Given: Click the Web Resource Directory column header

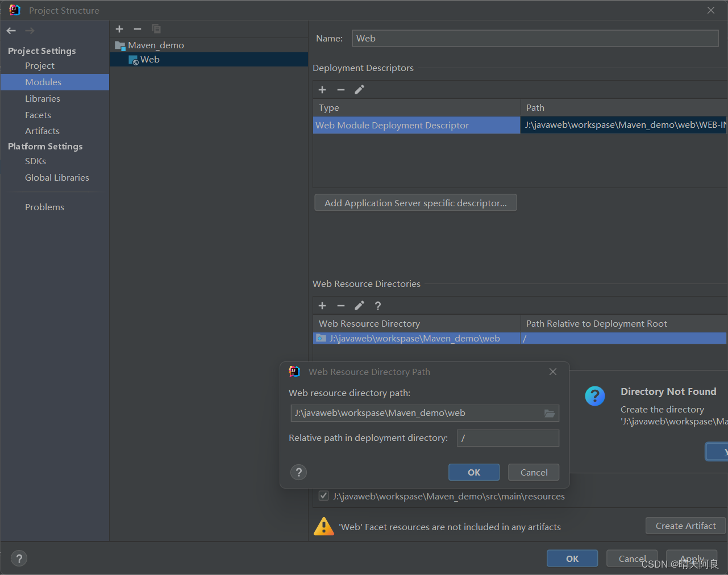Looking at the screenshot, I should click(x=417, y=324).
